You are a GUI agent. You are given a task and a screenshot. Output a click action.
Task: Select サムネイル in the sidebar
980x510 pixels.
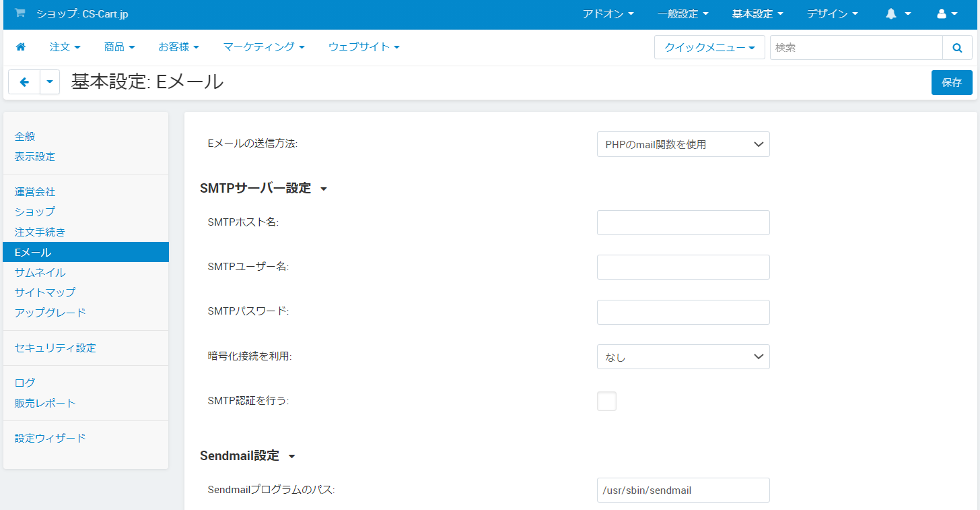pos(40,272)
